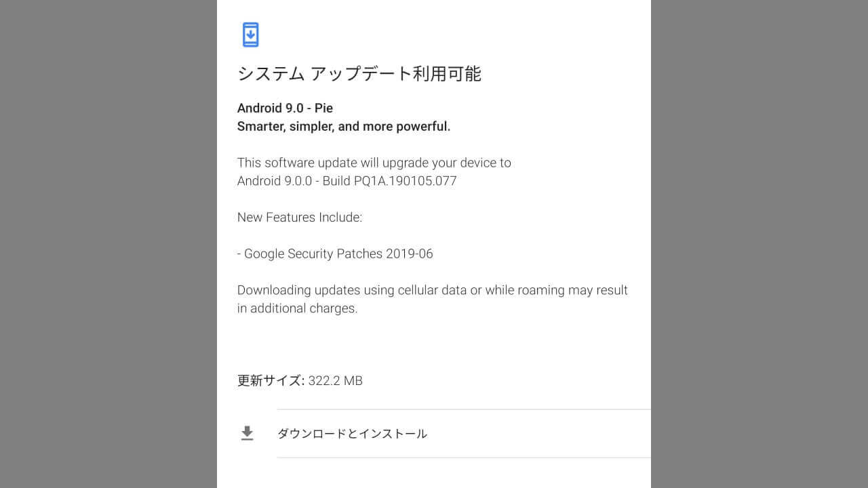Click the Android 9.0.0 version text
The image size is (868, 488).
coord(274,181)
